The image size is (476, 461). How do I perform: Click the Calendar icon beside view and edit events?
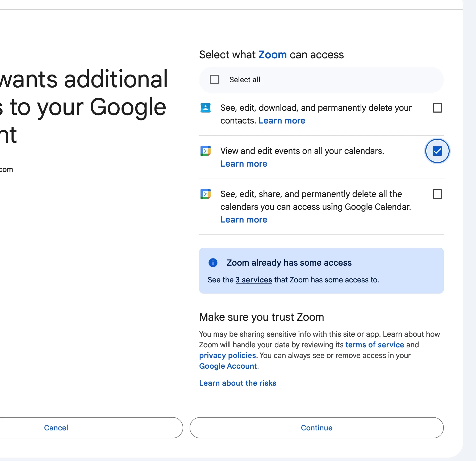(205, 151)
